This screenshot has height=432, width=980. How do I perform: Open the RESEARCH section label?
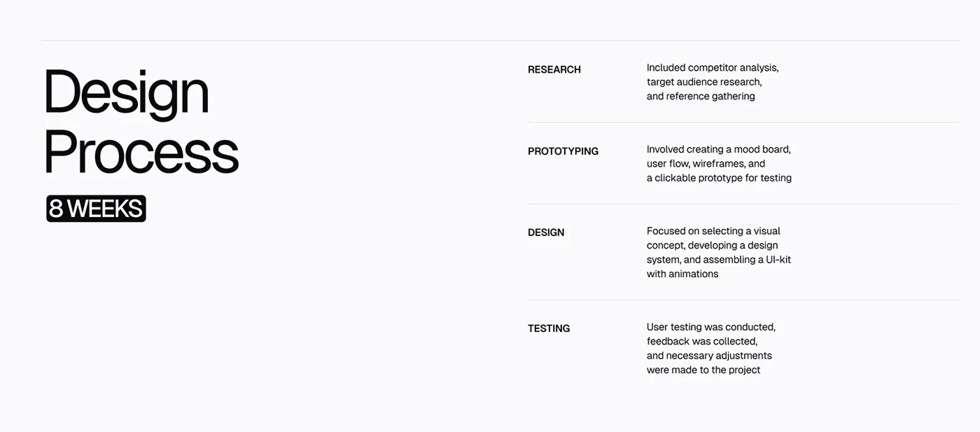click(x=554, y=69)
